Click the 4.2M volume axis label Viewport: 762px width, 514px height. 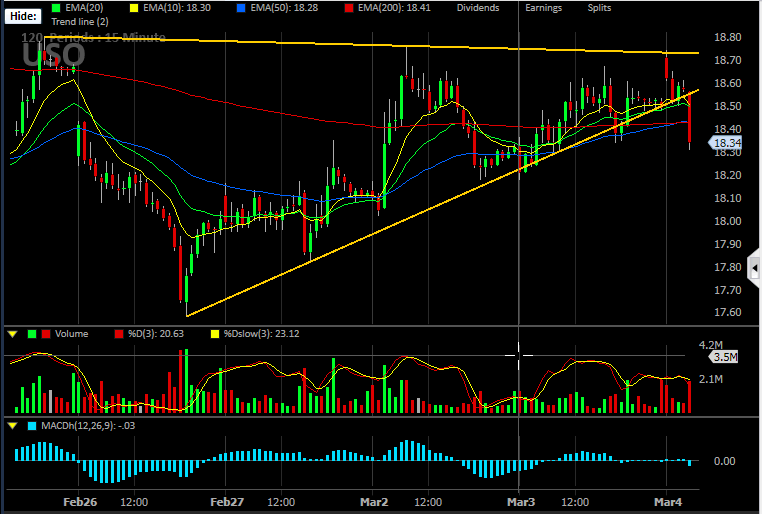pos(711,345)
